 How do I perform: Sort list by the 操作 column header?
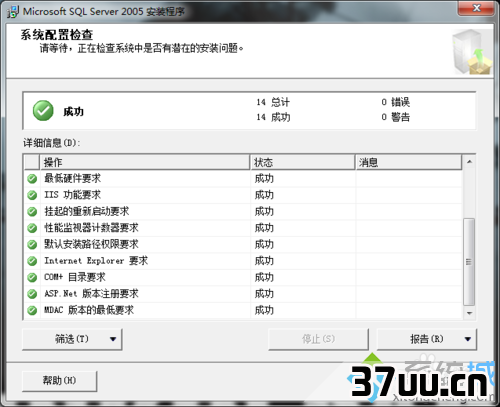click(x=145, y=162)
